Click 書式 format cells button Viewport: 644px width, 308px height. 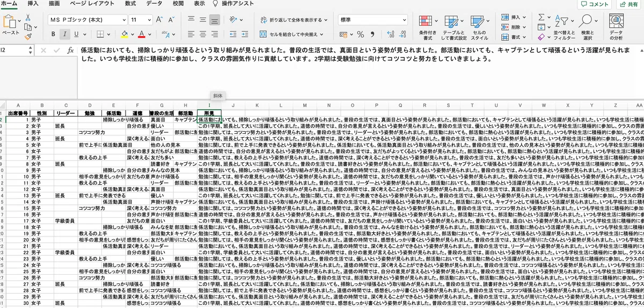coord(514,37)
